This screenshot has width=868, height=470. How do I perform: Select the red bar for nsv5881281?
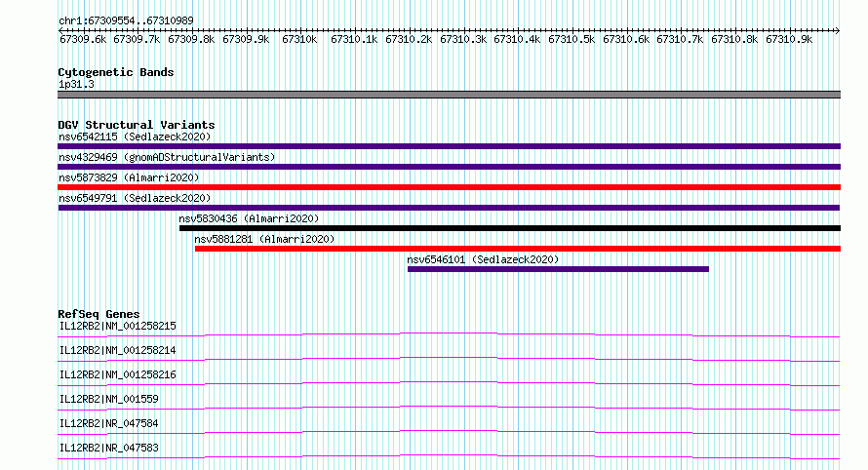click(518, 249)
